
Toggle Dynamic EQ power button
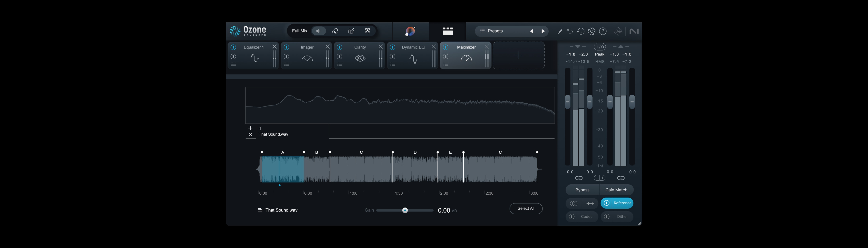coord(393,47)
